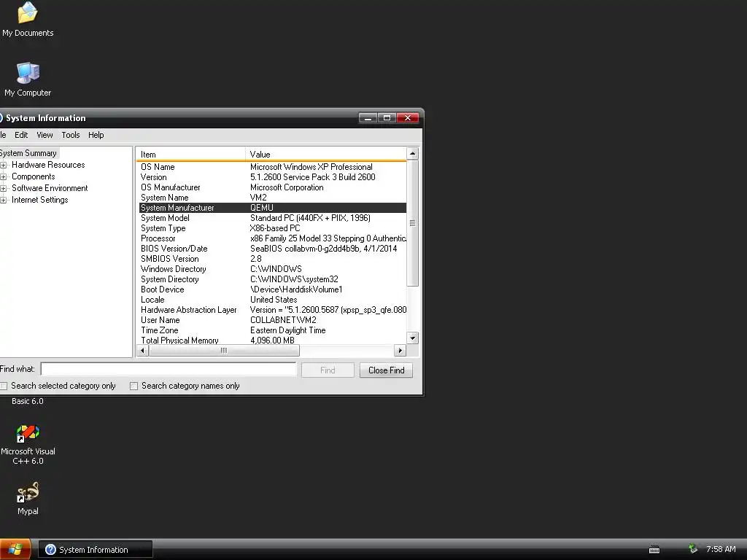Select the System Manufacturer row
The image size is (747, 560).
click(273, 208)
